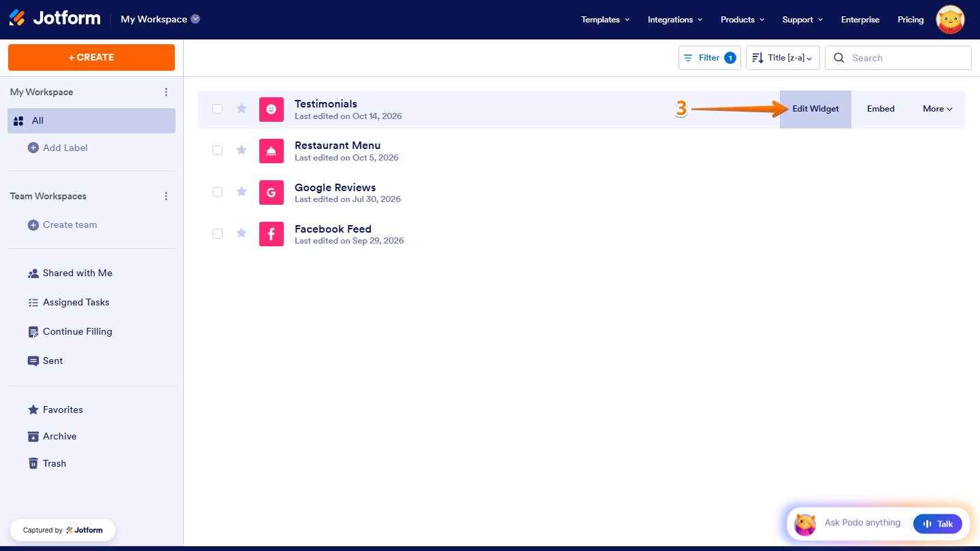Click the Google Reviews G icon

pyautogui.click(x=272, y=193)
